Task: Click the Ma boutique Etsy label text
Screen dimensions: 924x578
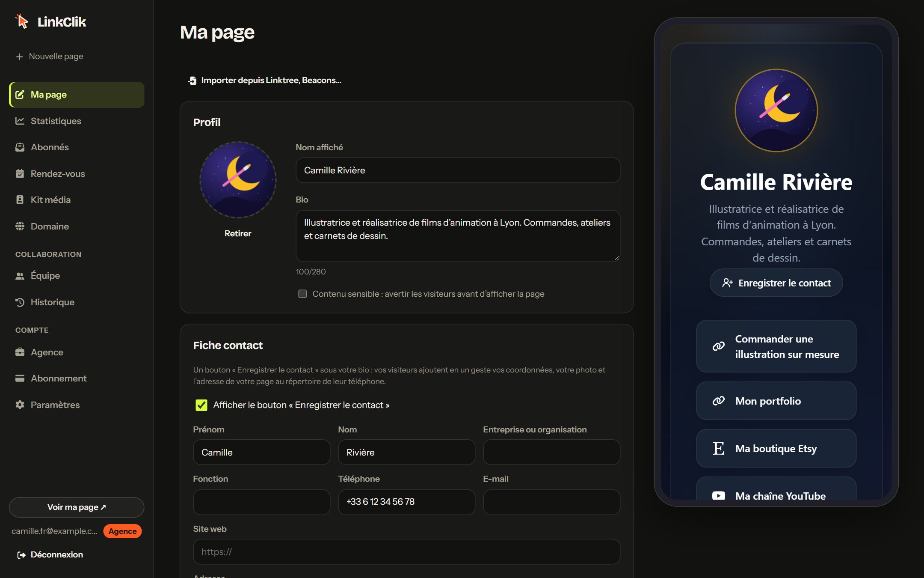Action: pos(776,448)
